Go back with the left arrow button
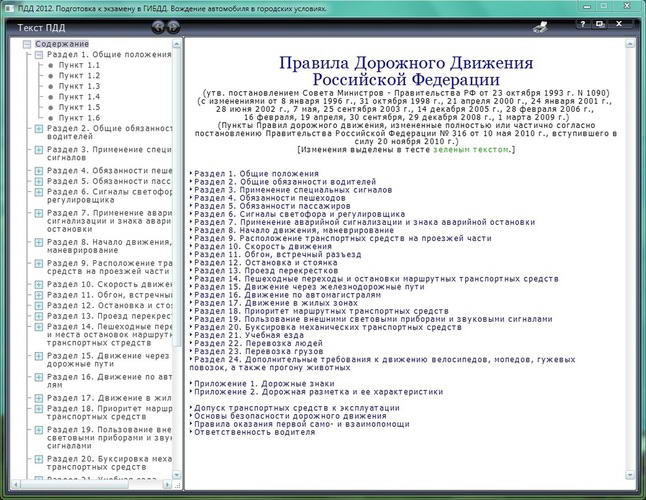The width and height of the screenshot is (646, 500). [158, 27]
